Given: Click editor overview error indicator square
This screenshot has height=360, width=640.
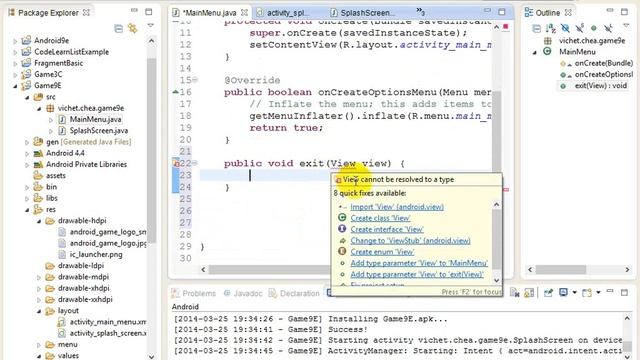Looking at the screenshot, I should [505, 27].
